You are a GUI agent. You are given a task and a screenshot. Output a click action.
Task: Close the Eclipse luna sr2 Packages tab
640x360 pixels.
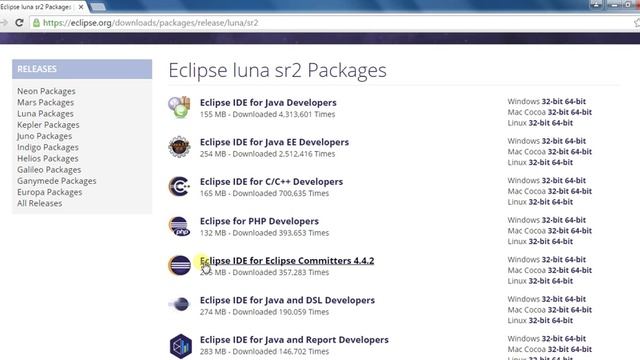[81, 7]
